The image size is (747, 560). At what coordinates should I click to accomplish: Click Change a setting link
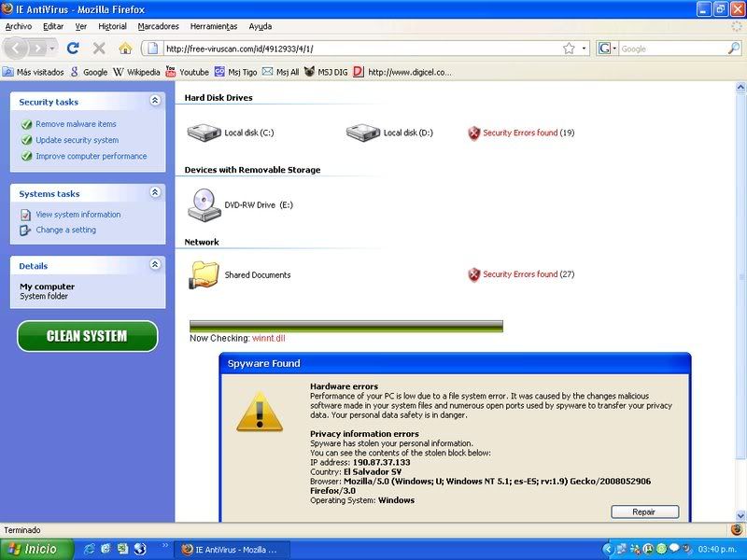tap(65, 230)
